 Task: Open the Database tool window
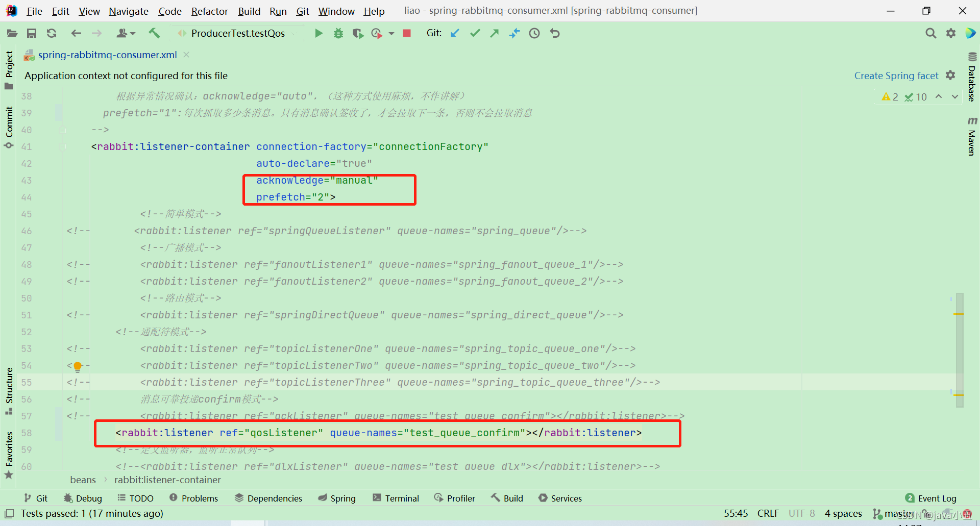972,77
